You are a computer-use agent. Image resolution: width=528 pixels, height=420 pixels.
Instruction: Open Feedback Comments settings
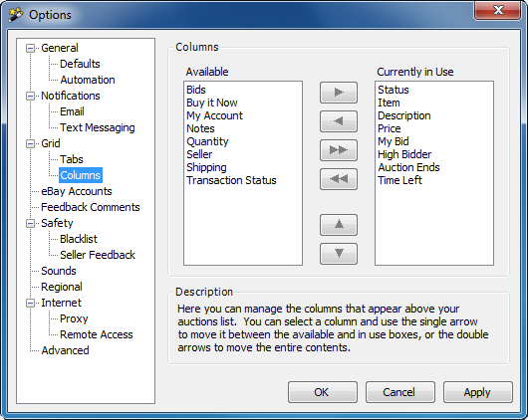(91, 207)
